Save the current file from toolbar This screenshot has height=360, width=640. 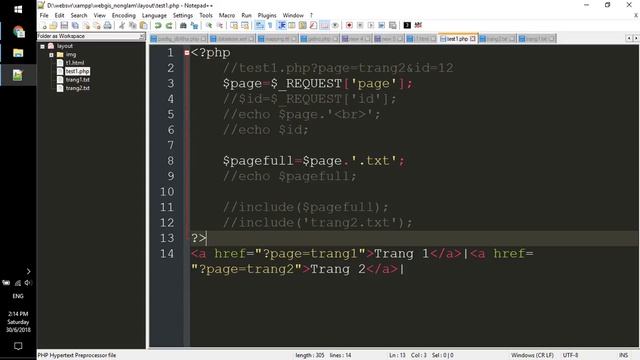pos(64,26)
